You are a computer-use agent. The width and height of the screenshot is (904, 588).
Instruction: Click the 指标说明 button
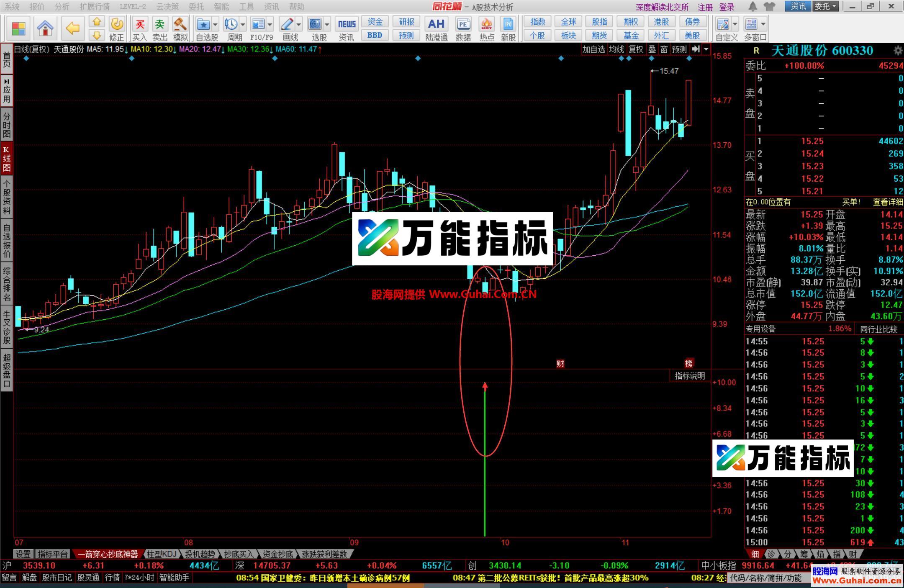(x=690, y=376)
